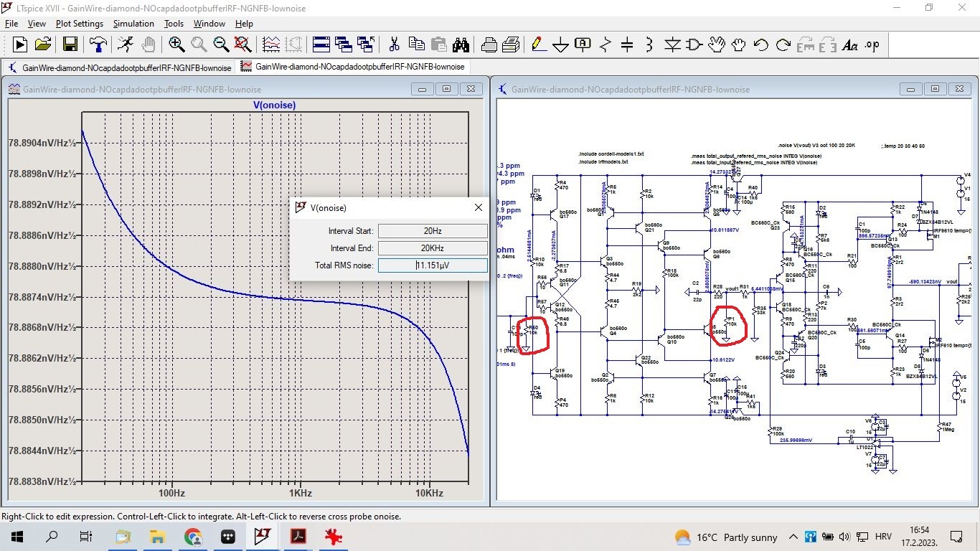The height and width of the screenshot is (551, 980).
Task: Cut using the scissors icon
Action: tap(394, 44)
